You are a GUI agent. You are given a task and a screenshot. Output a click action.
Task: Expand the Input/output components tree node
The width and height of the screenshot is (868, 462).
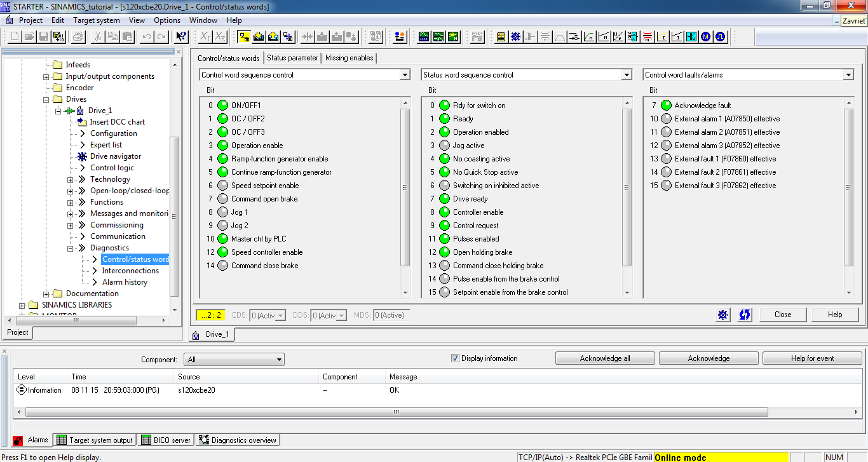pos(46,77)
